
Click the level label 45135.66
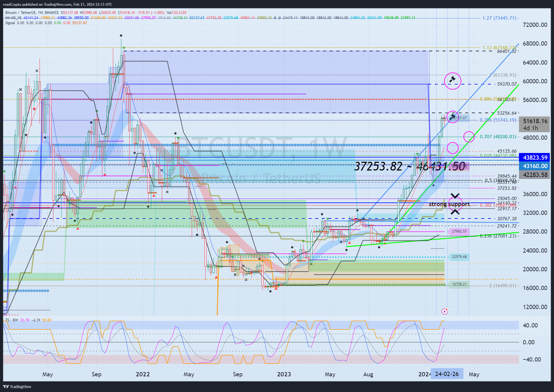pos(507,151)
